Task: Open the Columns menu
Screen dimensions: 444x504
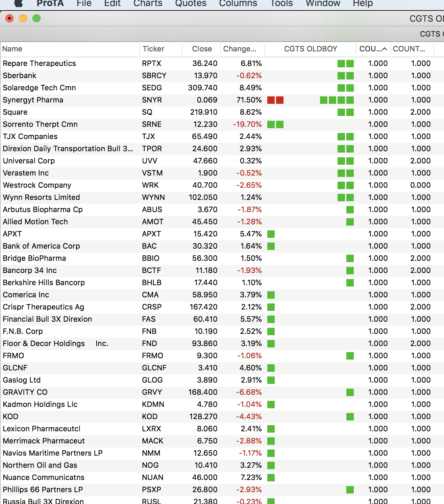Action: pos(238,3)
